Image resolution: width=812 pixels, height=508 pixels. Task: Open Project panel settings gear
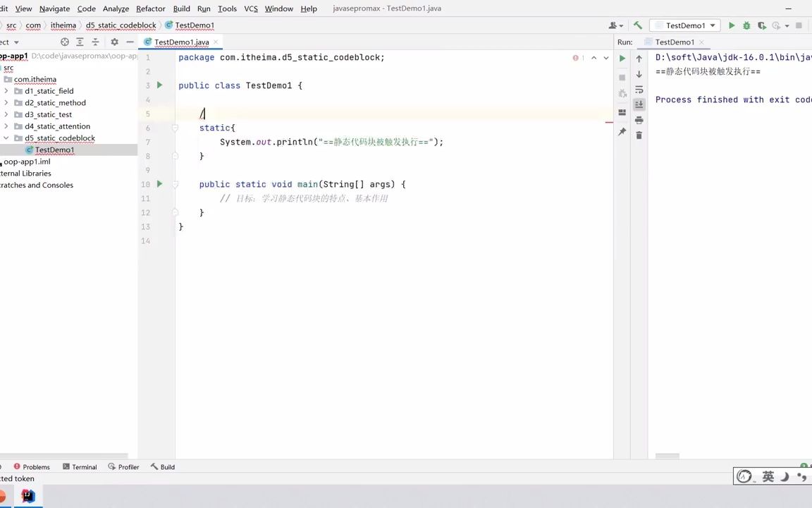(114, 42)
